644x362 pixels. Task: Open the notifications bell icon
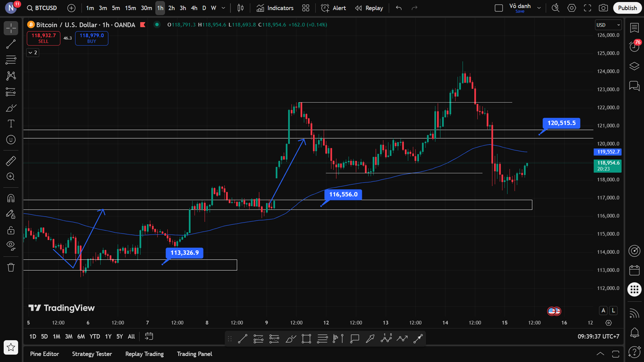634,333
